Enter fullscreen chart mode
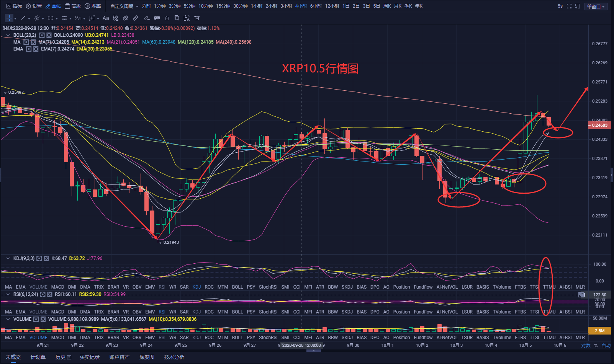 coord(569,6)
